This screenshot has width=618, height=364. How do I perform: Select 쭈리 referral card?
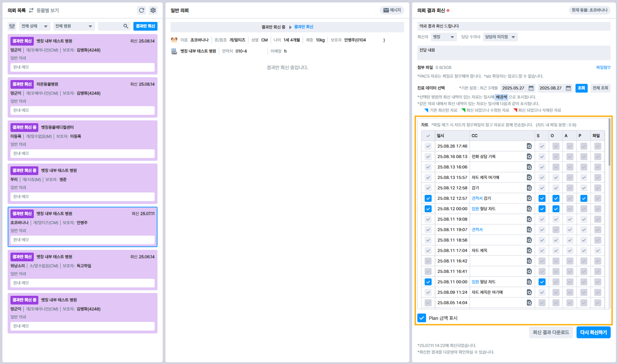(x=83, y=183)
